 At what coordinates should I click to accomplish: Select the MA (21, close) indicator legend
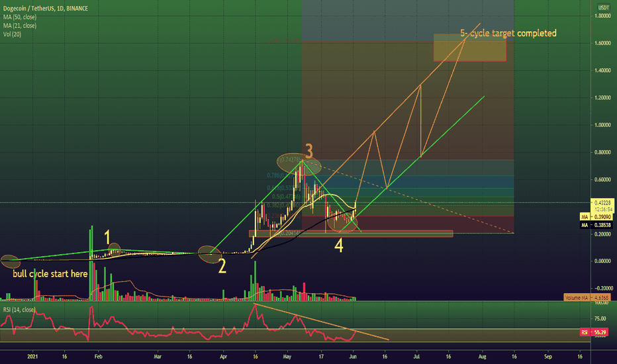(20, 26)
